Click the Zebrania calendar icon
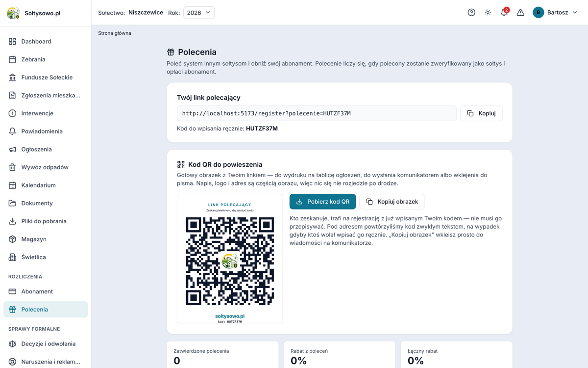 (x=12, y=59)
